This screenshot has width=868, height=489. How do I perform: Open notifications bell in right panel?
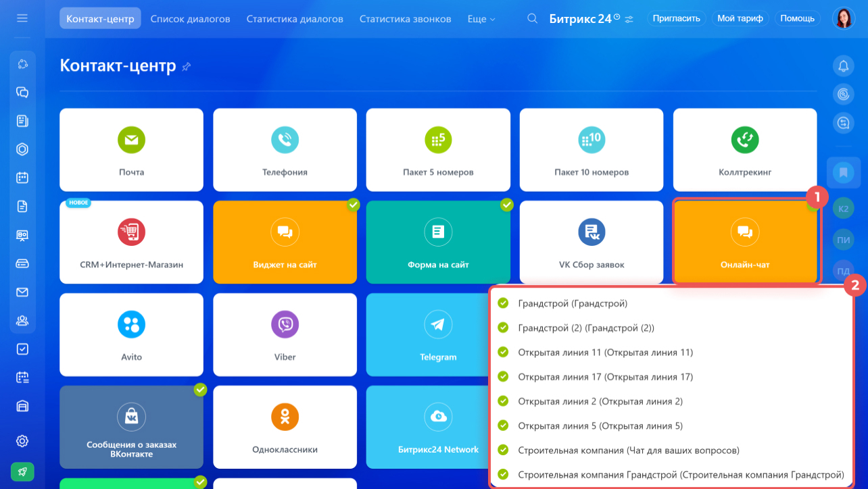844,66
